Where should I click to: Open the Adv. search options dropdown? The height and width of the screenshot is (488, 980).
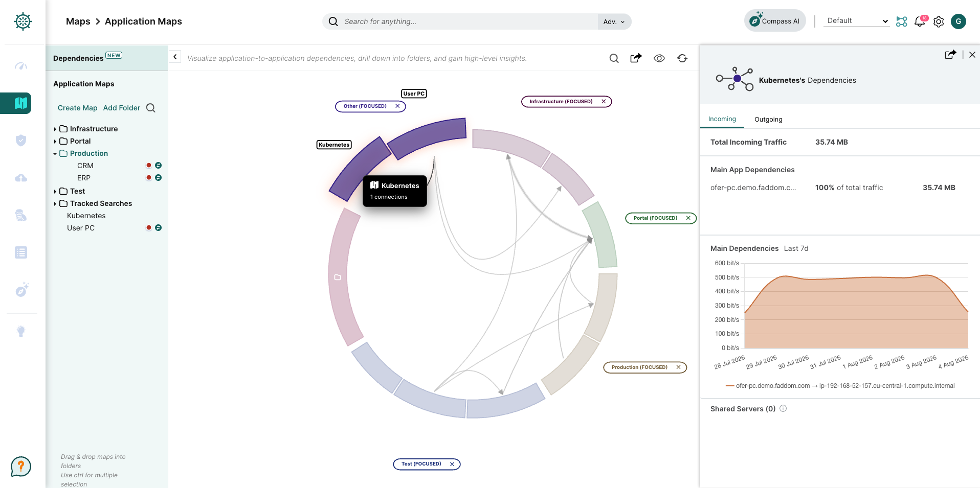click(614, 21)
